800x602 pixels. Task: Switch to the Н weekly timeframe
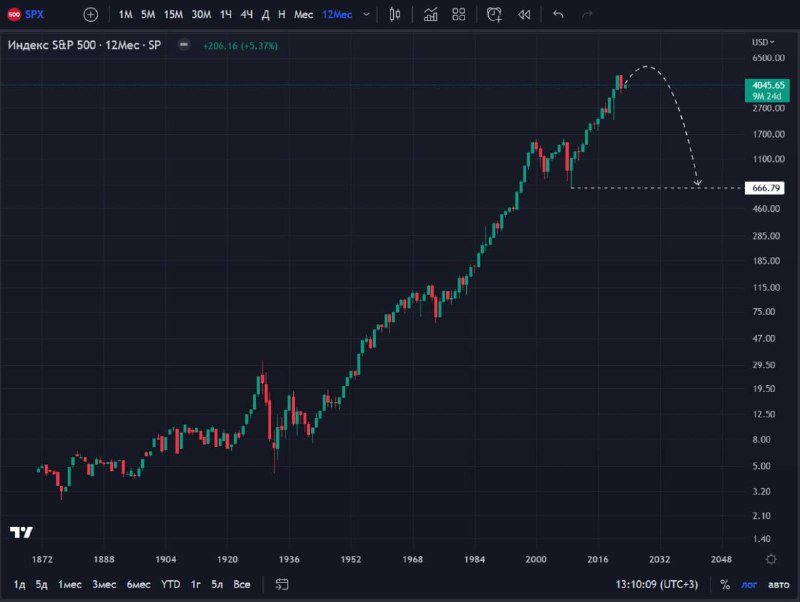coord(282,15)
